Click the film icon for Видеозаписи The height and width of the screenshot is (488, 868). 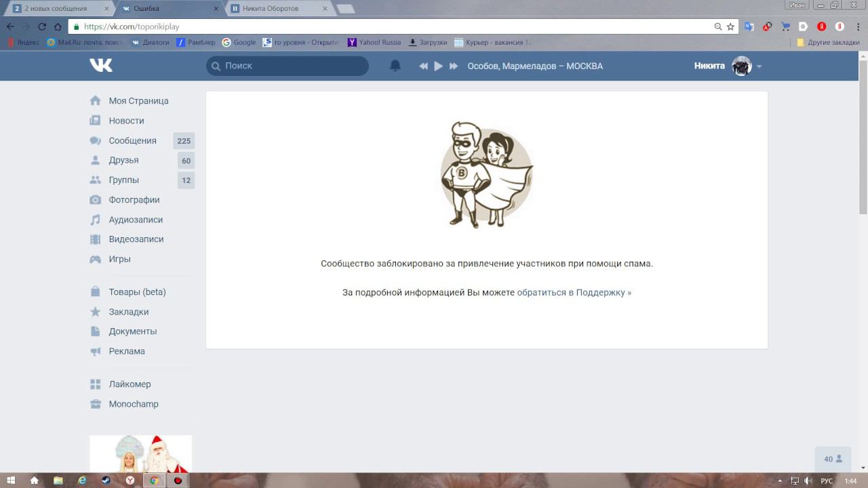click(96, 239)
